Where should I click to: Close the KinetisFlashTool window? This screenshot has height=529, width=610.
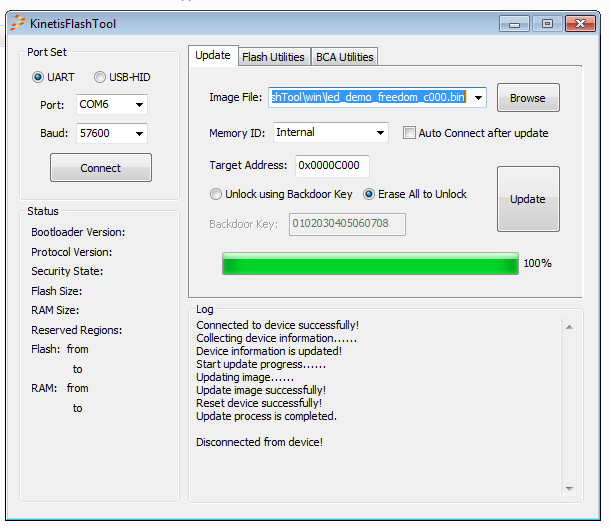point(580,24)
